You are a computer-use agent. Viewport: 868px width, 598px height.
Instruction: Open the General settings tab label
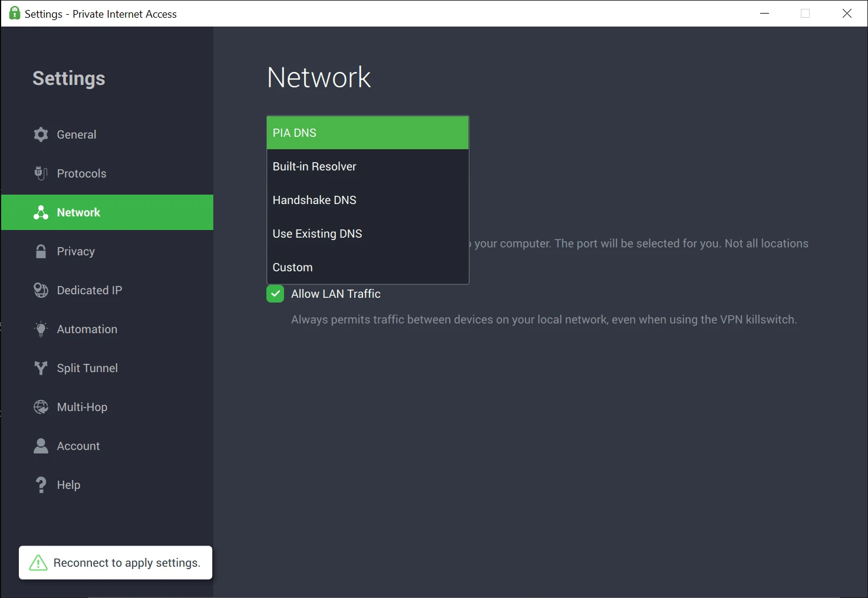click(x=77, y=134)
